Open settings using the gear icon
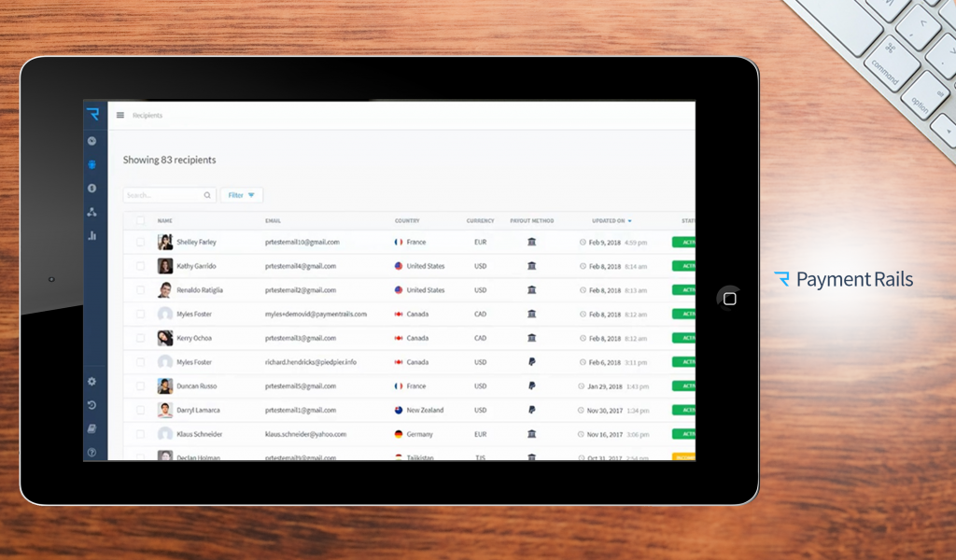 91,381
